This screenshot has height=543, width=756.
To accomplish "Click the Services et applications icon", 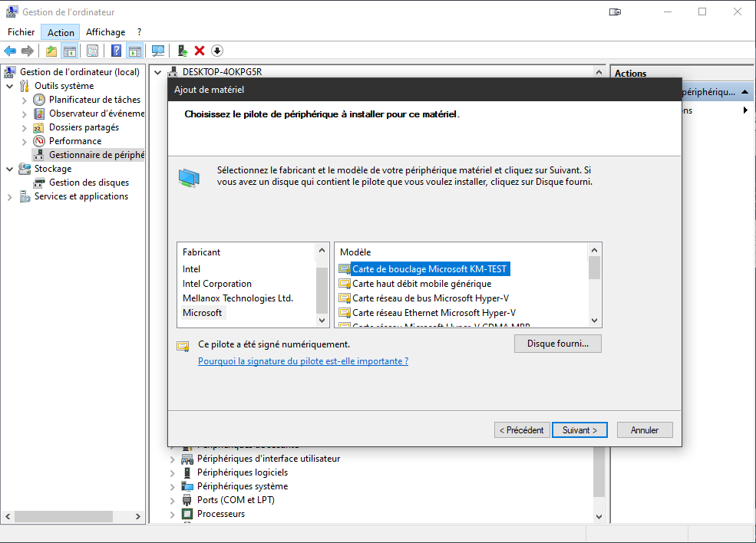I will pyautogui.click(x=25, y=196).
